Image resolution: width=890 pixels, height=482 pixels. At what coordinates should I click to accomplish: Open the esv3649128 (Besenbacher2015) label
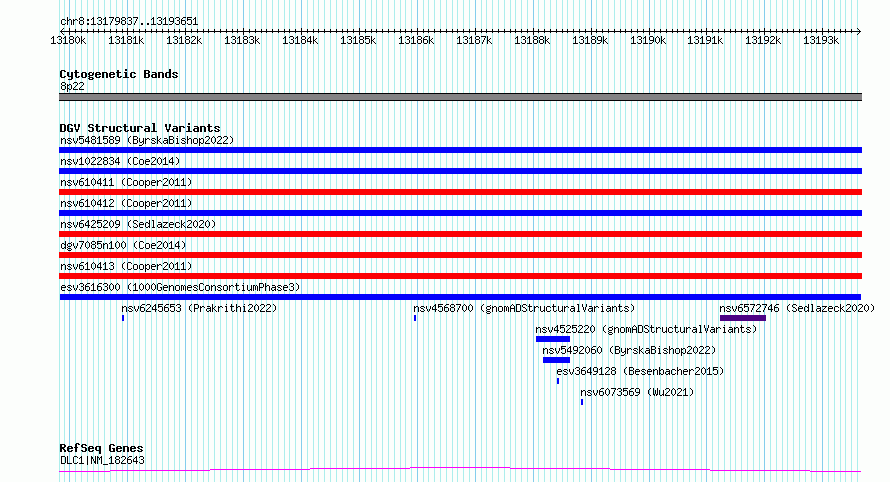tap(640, 371)
